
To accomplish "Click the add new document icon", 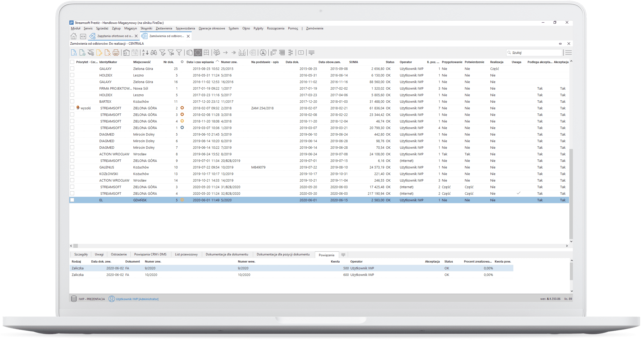I will coord(82,53).
